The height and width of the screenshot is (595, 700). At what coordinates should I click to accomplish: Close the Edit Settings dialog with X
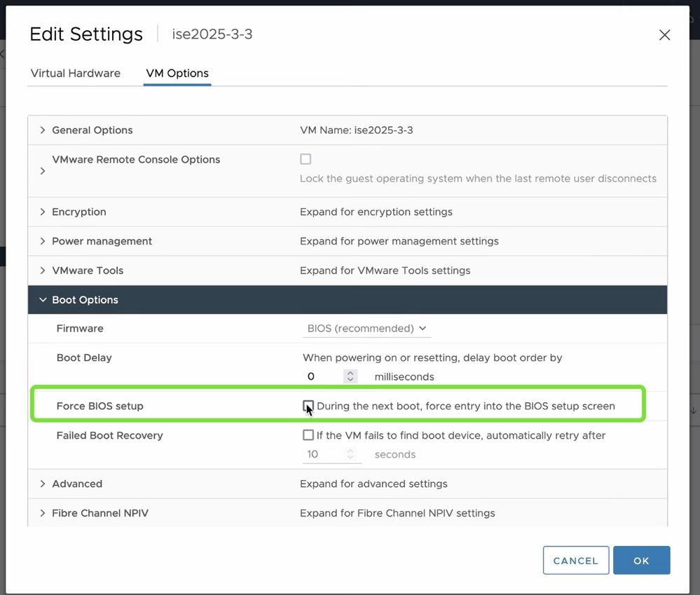tap(664, 35)
